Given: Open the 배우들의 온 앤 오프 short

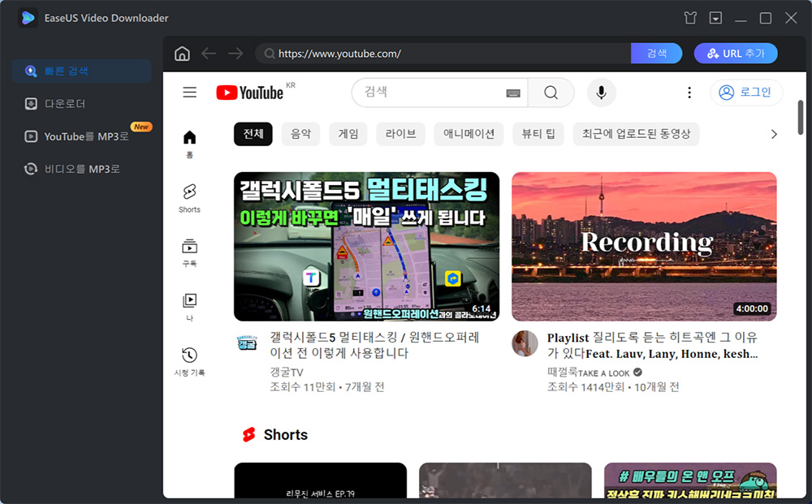Looking at the screenshot, I should (x=690, y=480).
